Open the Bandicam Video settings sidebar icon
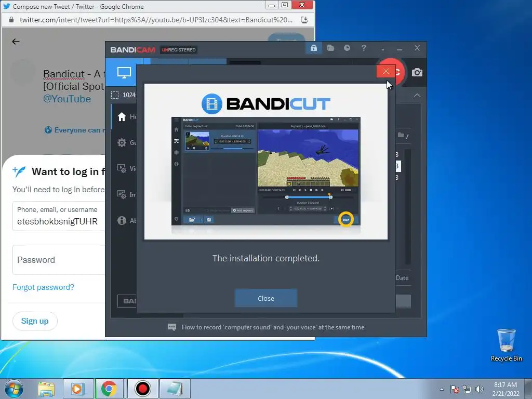 [x=122, y=168]
